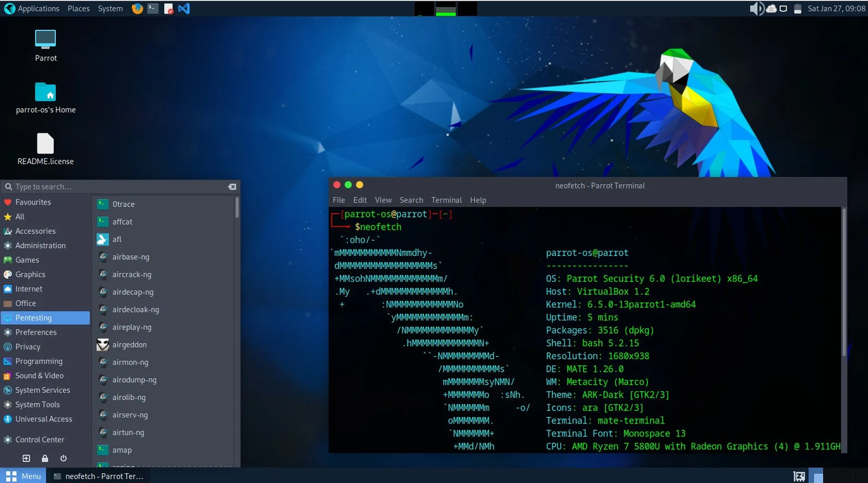This screenshot has width=868, height=483.
Task: Click the power off icon in menu
Action: 63,458
